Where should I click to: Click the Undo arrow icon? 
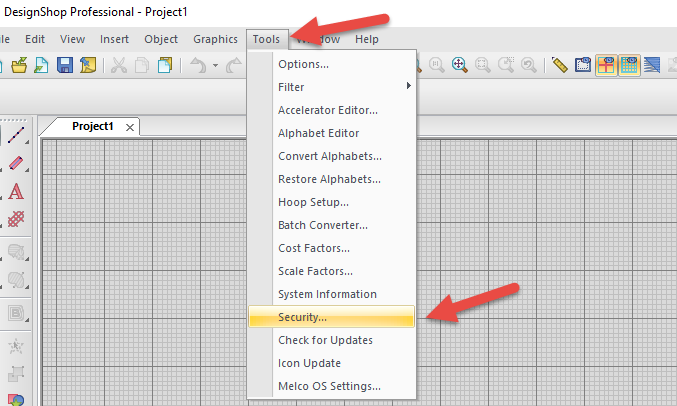point(198,66)
